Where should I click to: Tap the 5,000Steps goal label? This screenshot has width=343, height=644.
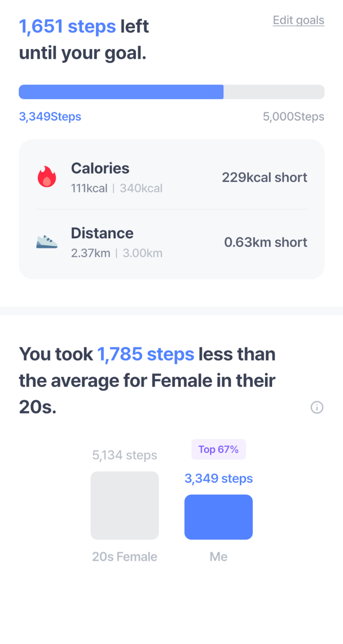click(293, 117)
